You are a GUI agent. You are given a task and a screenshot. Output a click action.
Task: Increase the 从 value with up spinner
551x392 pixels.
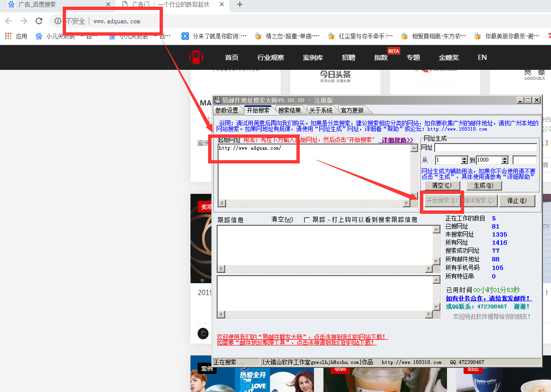(465, 158)
